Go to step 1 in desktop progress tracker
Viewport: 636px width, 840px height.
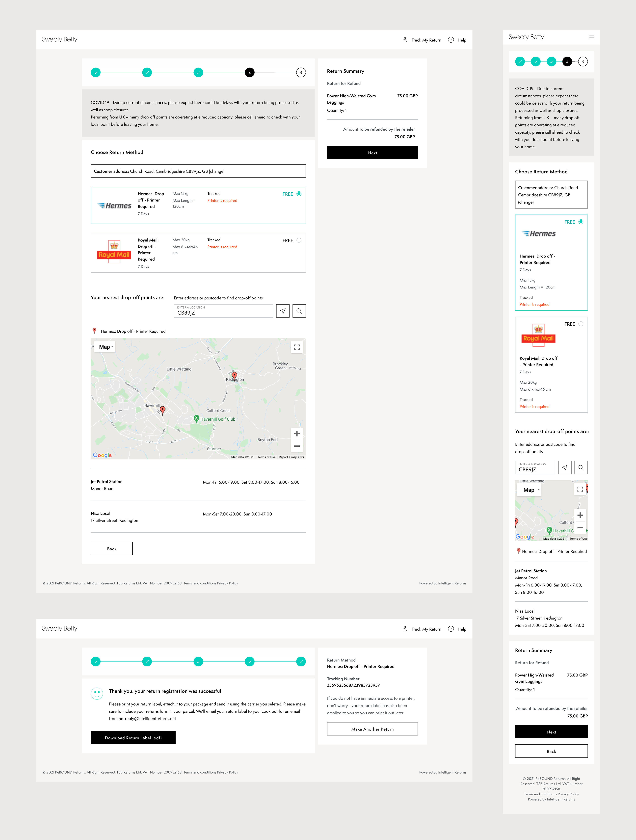(x=96, y=72)
